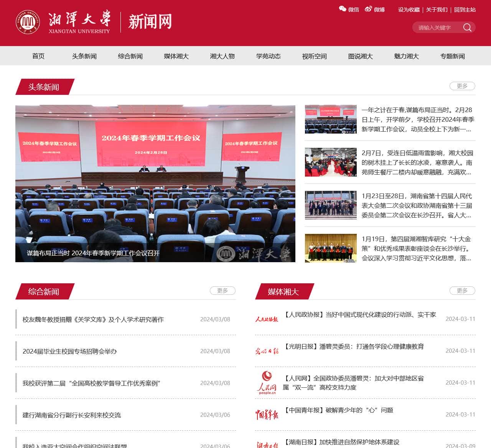Open article 1月19日 第四届湖湘智库研究

(418, 248)
